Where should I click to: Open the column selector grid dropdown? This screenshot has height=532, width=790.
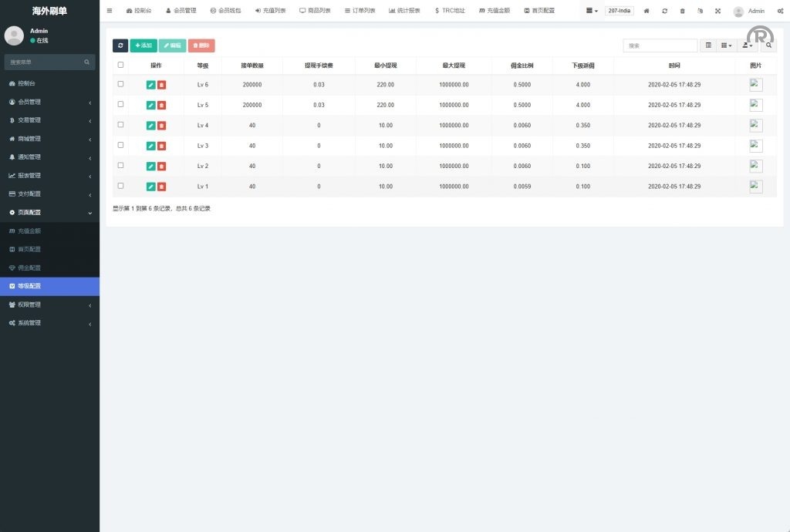(x=727, y=45)
